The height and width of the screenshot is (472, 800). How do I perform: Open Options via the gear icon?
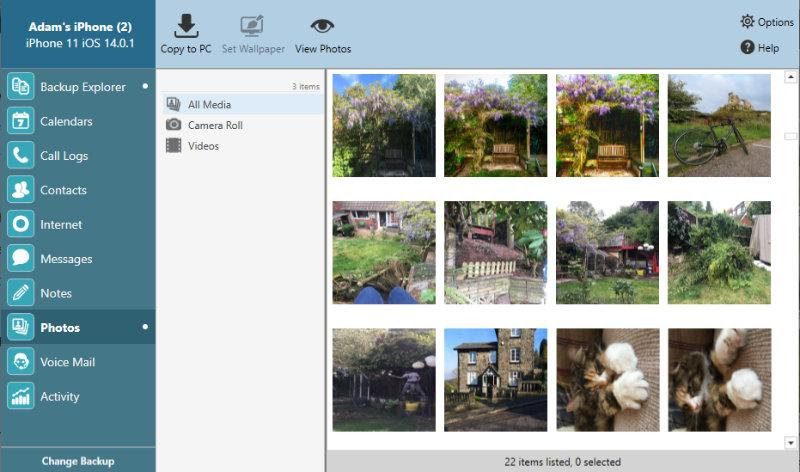click(x=747, y=22)
